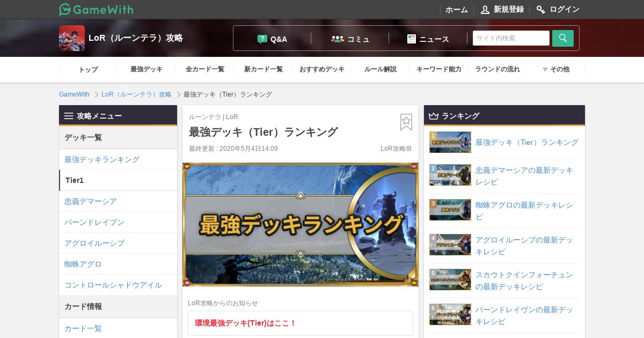Open カード一覧 in sidebar menu
This screenshot has height=338, width=644.
click(118, 328)
